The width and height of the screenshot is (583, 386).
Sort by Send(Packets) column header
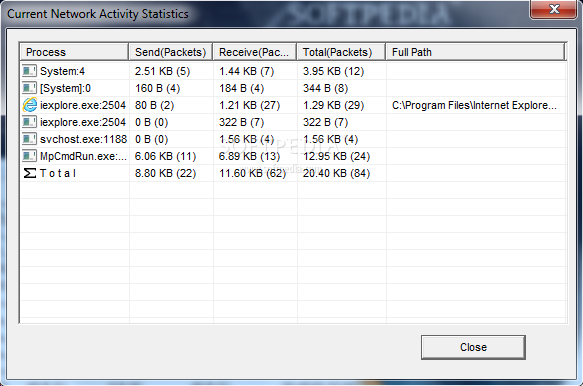[x=171, y=52]
